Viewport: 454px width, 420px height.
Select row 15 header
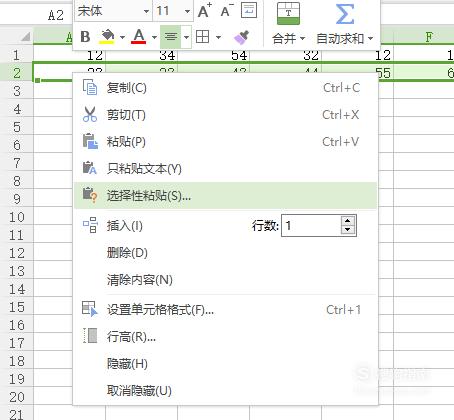pyautogui.click(x=17, y=307)
